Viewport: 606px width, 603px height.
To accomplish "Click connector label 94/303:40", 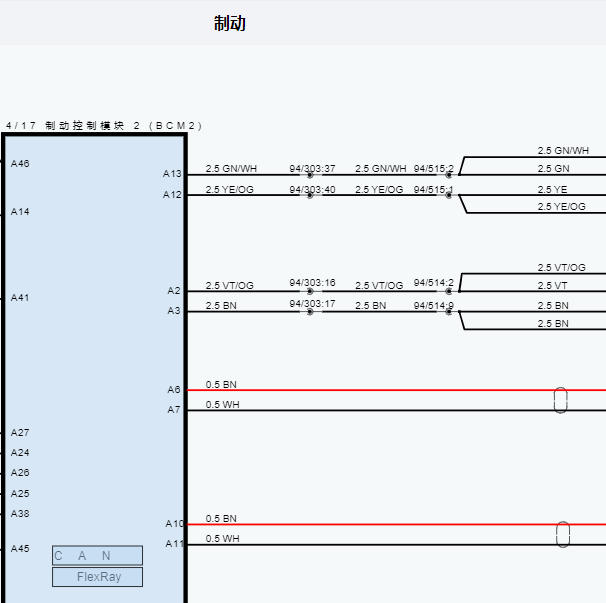I will pyautogui.click(x=312, y=189).
